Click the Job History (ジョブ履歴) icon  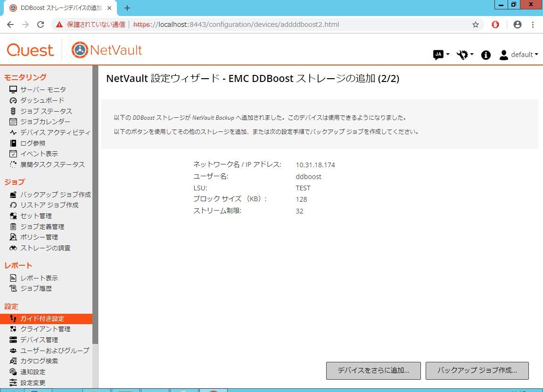pos(13,288)
